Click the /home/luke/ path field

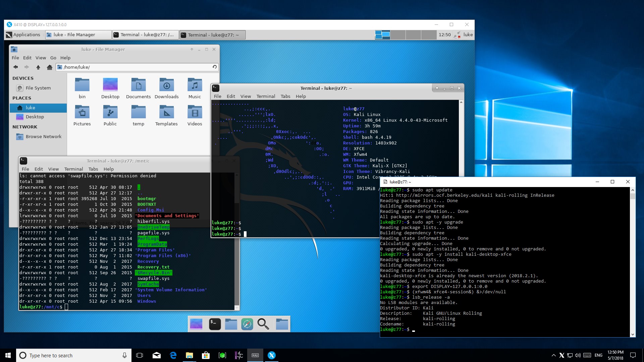[x=134, y=67]
